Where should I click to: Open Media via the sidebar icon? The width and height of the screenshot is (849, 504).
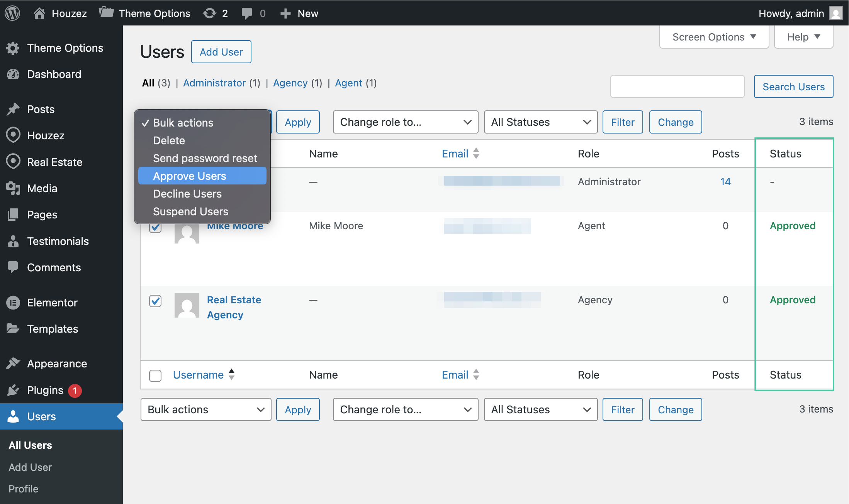(x=13, y=188)
